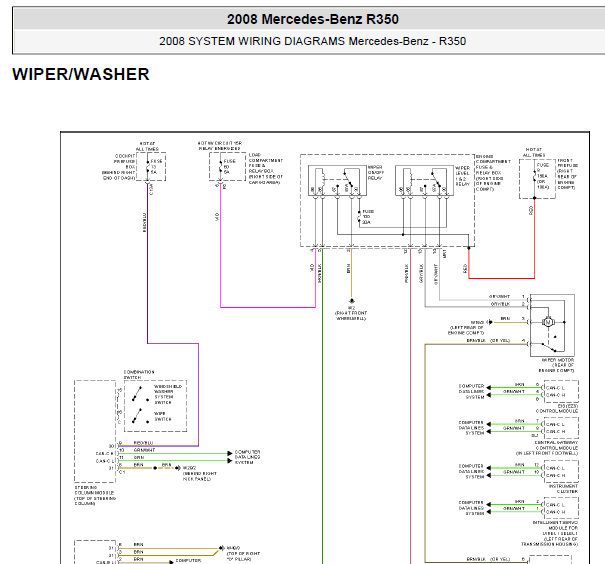605x564 pixels.
Task: Click the 'WIPER ON/OFF RELAY' label
Action: tap(375, 172)
